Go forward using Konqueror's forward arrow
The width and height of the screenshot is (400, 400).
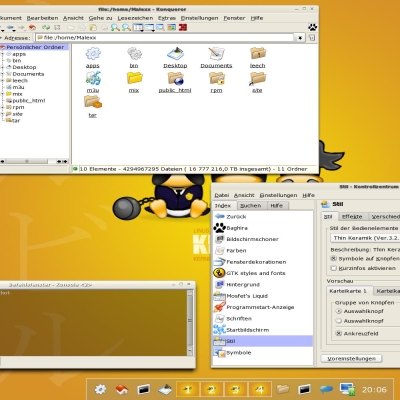[21, 28]
